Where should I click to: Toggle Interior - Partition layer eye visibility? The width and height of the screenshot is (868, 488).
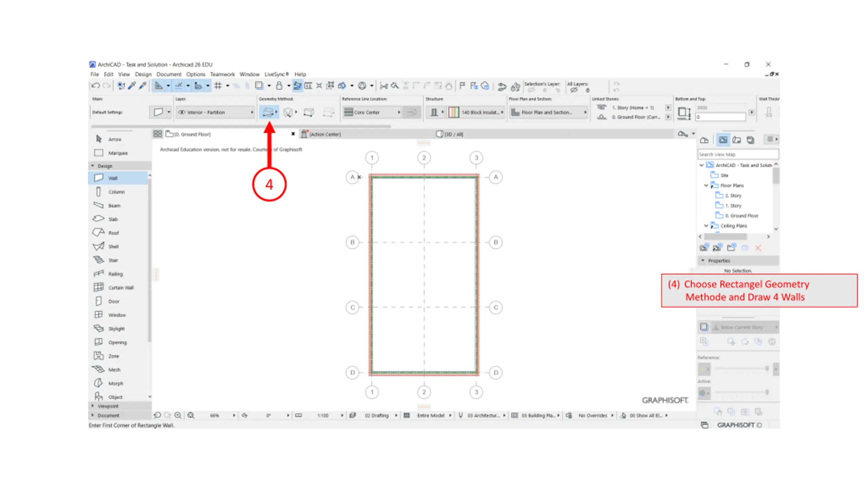click(182, 112)
